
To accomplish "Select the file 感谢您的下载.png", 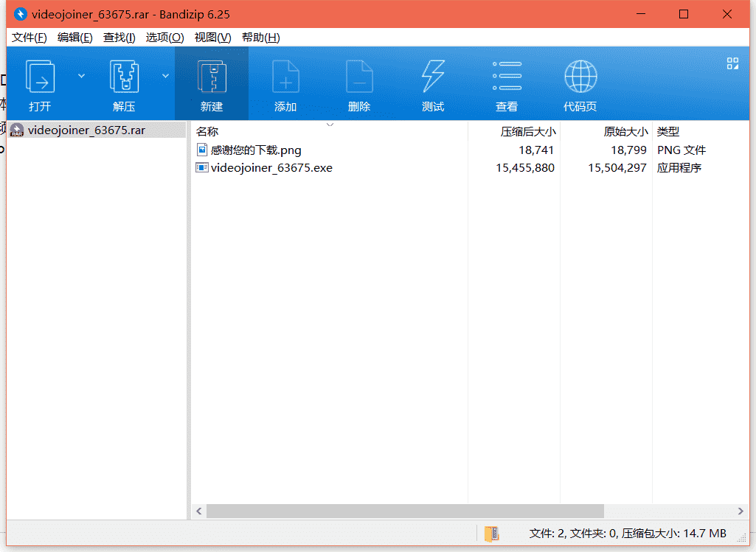I will coord(256,150).
